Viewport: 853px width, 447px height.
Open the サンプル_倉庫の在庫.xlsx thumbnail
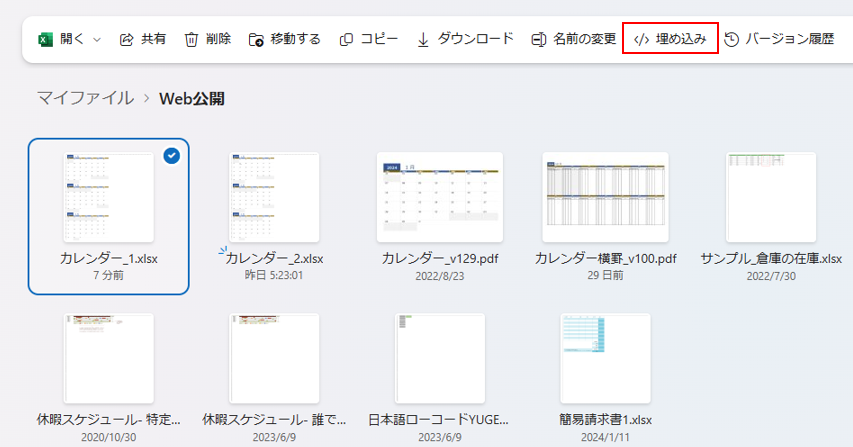click(771, 197)
